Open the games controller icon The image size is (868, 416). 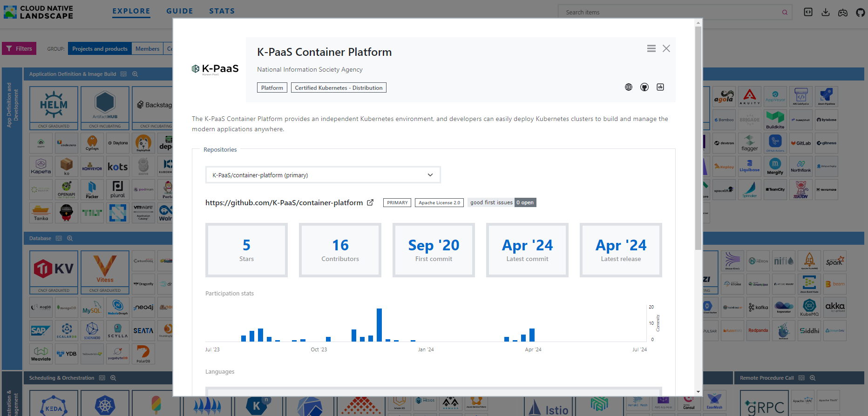pyautogui.click(x=843, y=12)
